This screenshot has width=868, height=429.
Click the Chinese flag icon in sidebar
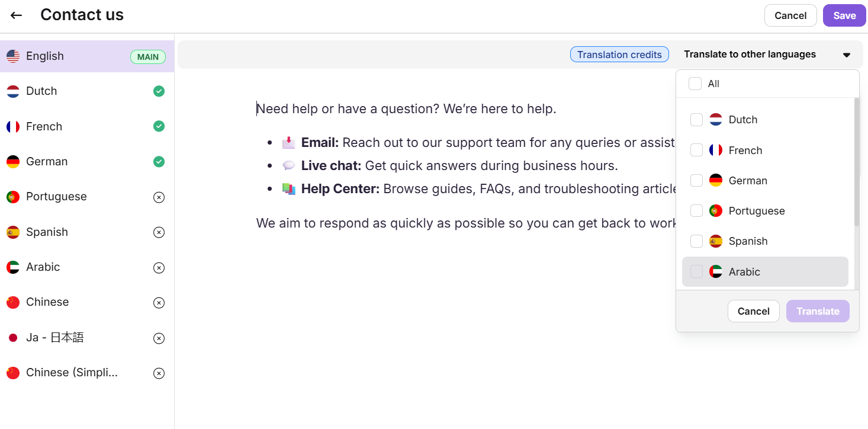[x=13, y=302]
